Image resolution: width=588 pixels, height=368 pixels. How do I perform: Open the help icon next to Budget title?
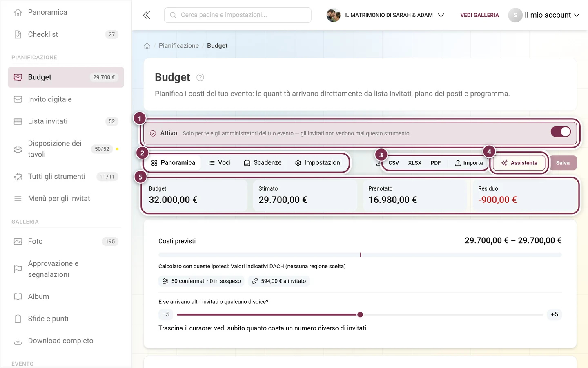(x=200, y=77)
